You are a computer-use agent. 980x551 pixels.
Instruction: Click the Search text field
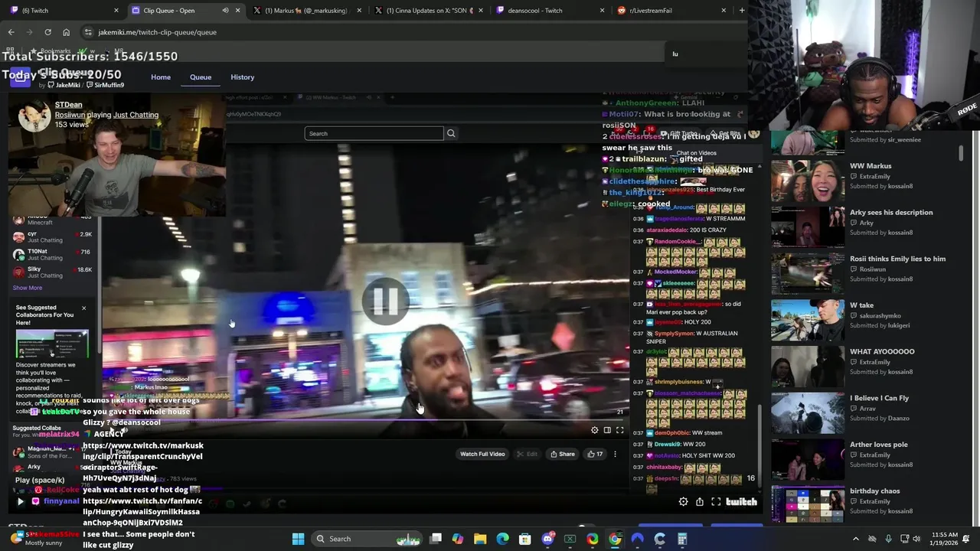[374, 133]
